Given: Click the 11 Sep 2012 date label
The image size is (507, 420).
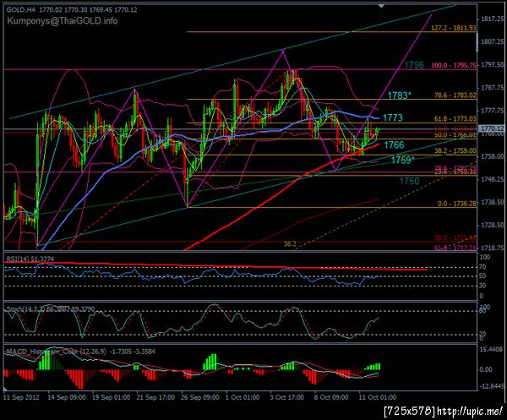Looking at the screenshot, I should (x=21, y=397).
